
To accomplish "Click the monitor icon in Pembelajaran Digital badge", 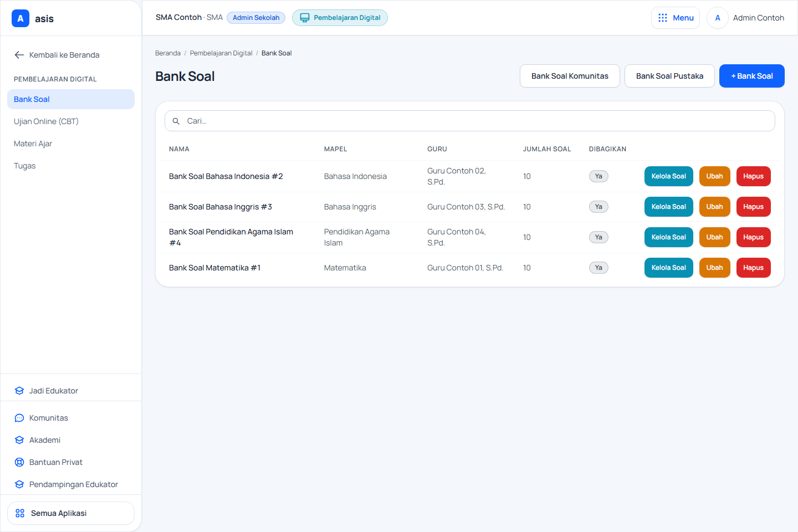I will tap(305, 18).
